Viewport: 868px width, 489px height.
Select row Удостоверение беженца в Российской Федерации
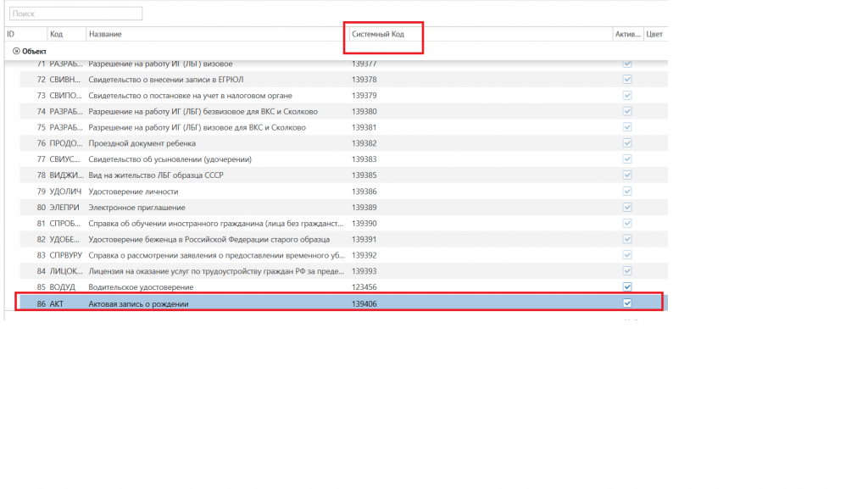coord(343,240)
